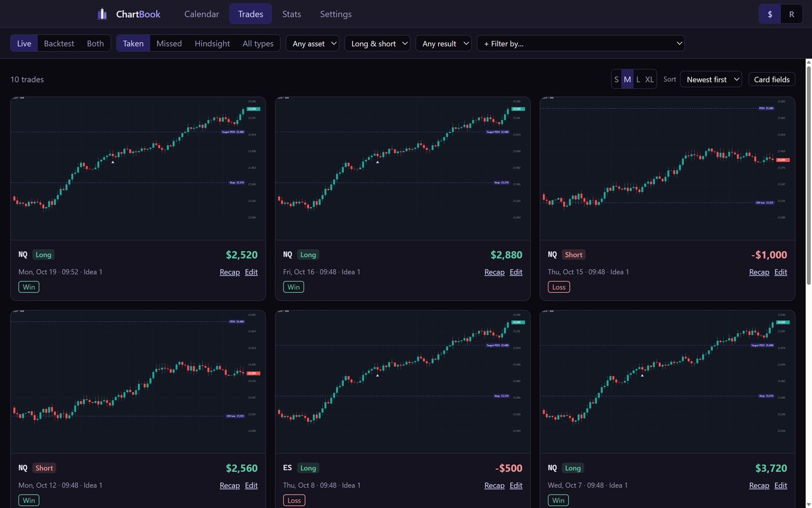
Task: Edit the Thu, Oct 15 trade
Action: pos(781,272)
